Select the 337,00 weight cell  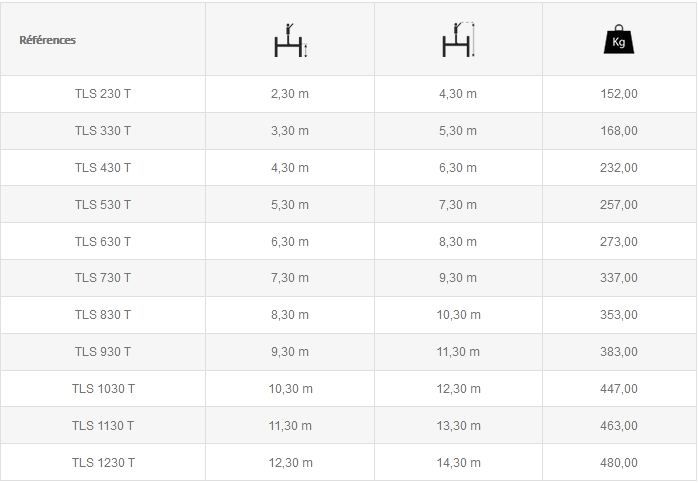619,278
